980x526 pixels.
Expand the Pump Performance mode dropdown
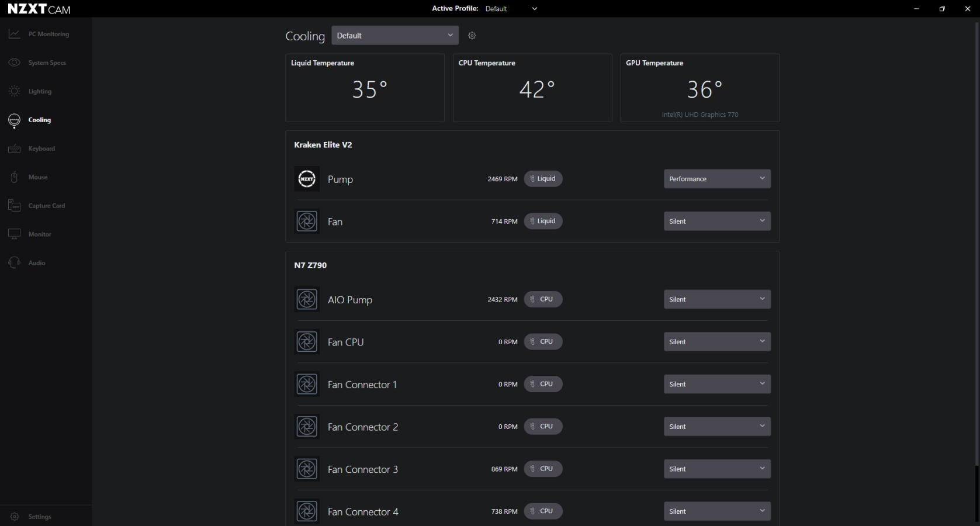click(716, 179)
